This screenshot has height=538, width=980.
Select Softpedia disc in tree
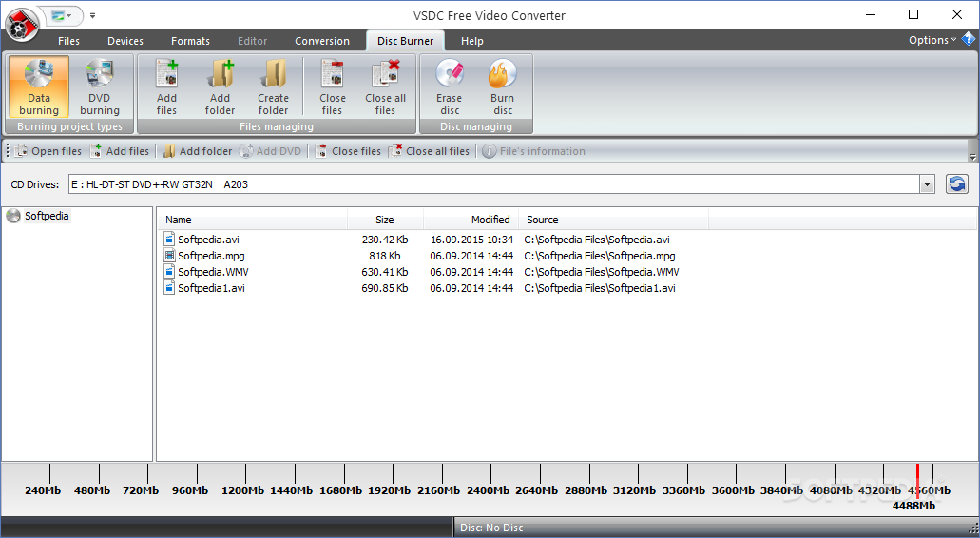click(x=47, y=216)
